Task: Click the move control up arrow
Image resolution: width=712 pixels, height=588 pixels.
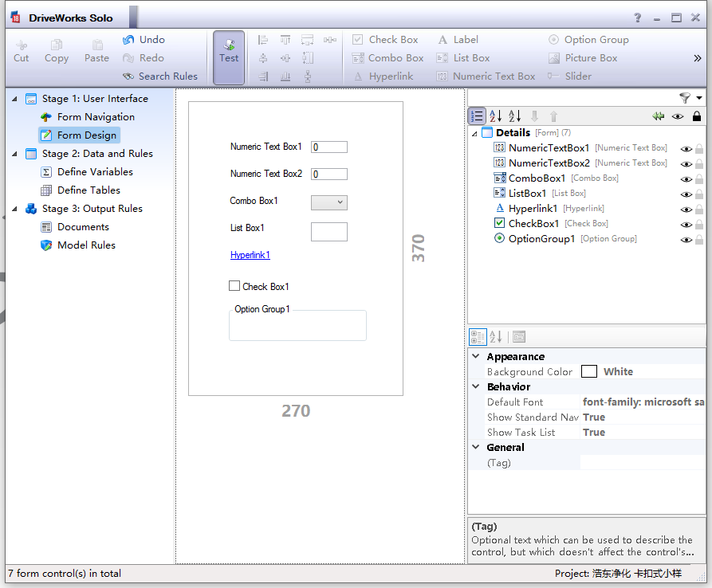Action: 553,116
